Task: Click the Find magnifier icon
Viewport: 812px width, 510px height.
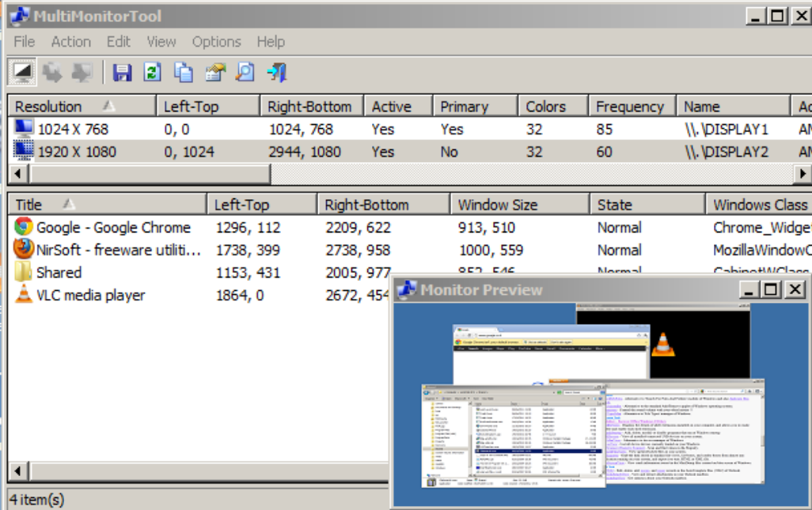Action: coord(245,72)
